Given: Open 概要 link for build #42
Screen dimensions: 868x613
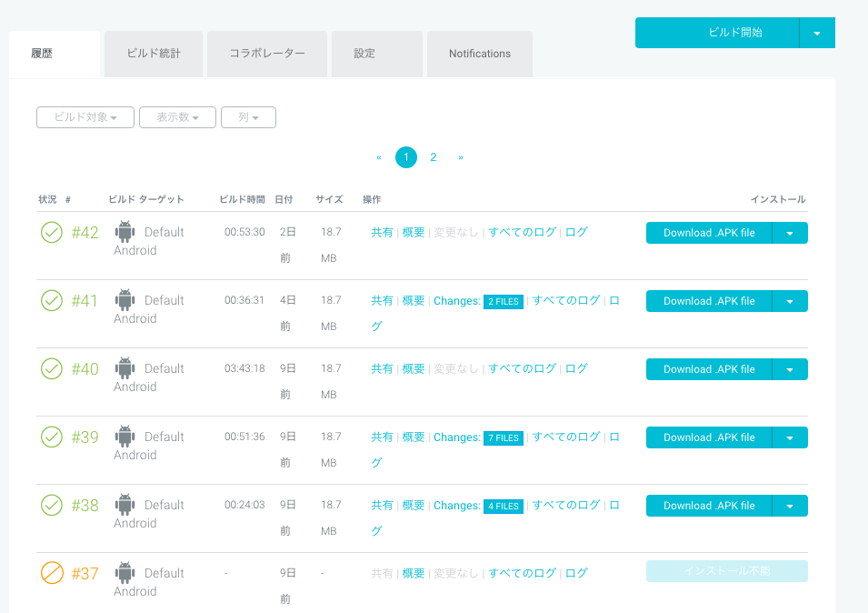Looking at the screenshot, I should (x=413, y=233).
